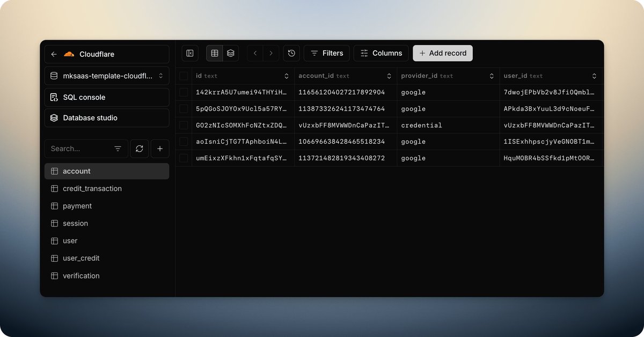644x337 pixels.
Task: Select the checkbox on the credential provider row
Action: tap(183, 125)
